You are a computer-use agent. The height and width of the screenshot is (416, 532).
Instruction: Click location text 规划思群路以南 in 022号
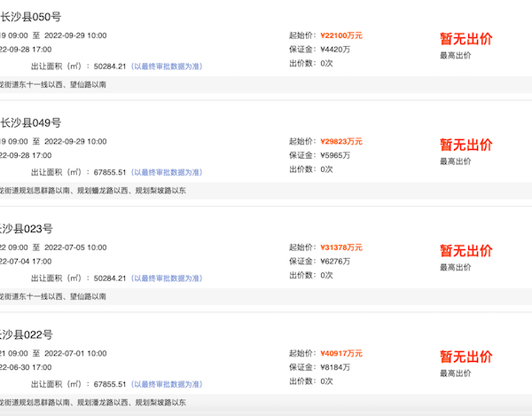click(x=45, y=403)
